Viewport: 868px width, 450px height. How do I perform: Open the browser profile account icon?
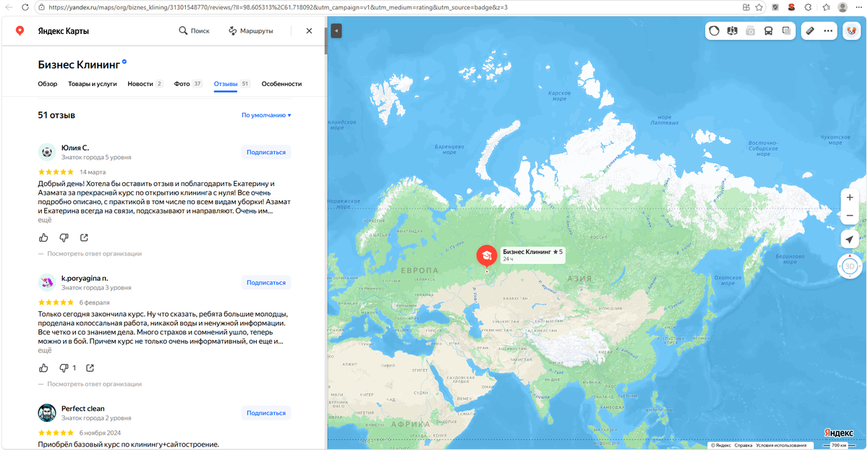843,7
